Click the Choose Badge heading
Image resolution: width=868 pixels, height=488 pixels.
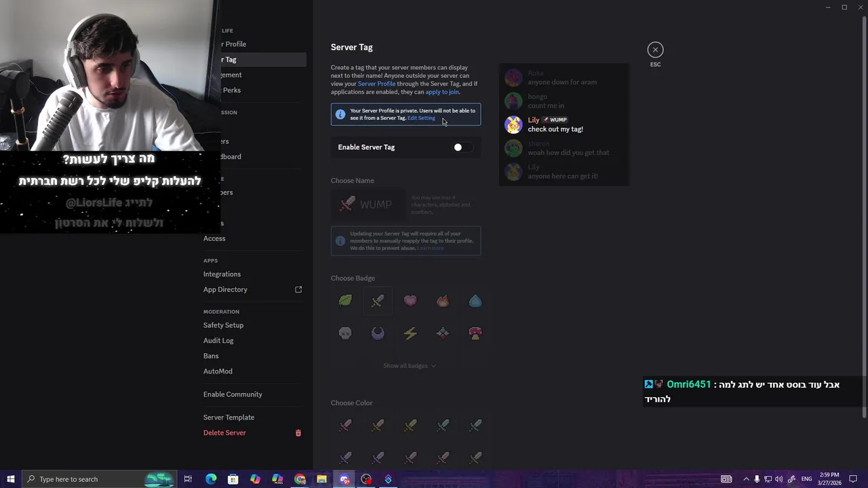tap(353, 279)
